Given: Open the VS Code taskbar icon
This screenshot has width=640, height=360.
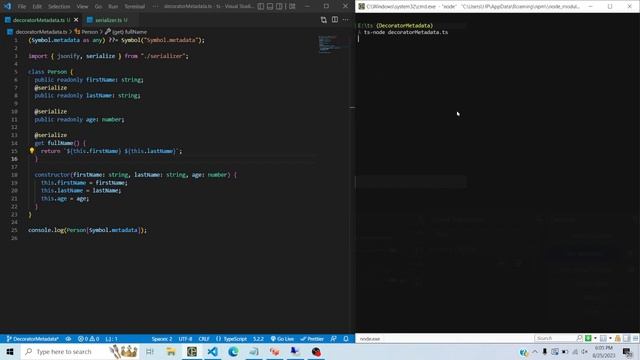Looking at the screenshot, I should click(212, 351).
